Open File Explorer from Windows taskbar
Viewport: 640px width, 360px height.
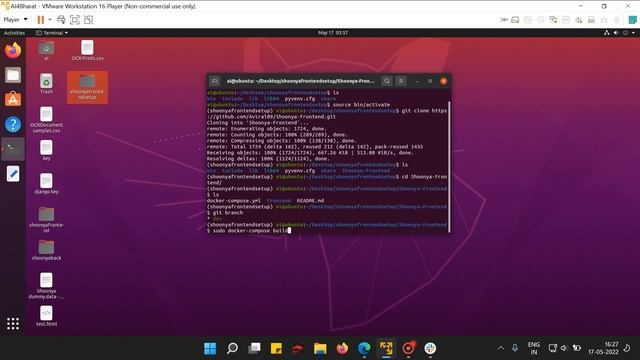click(320, 348)
